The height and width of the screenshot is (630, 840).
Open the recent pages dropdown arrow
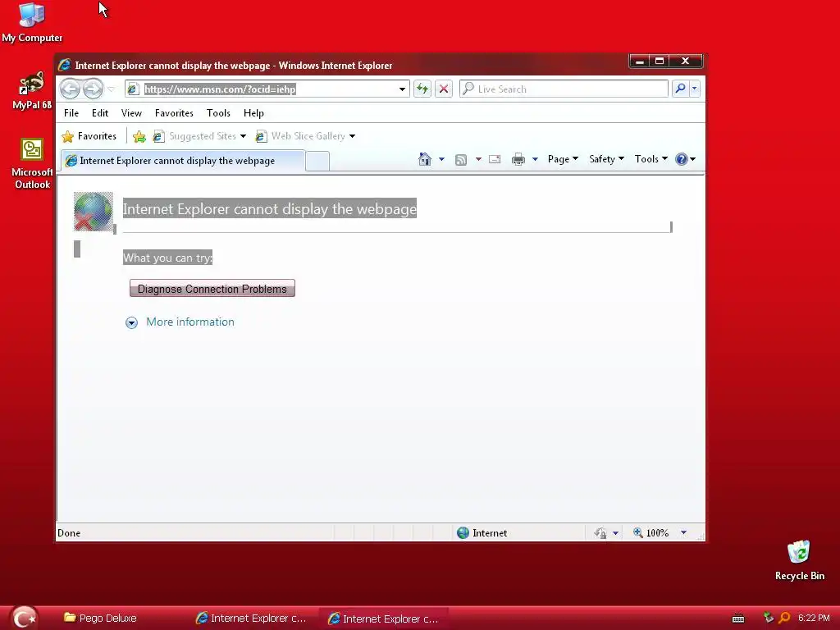(111, 89)
